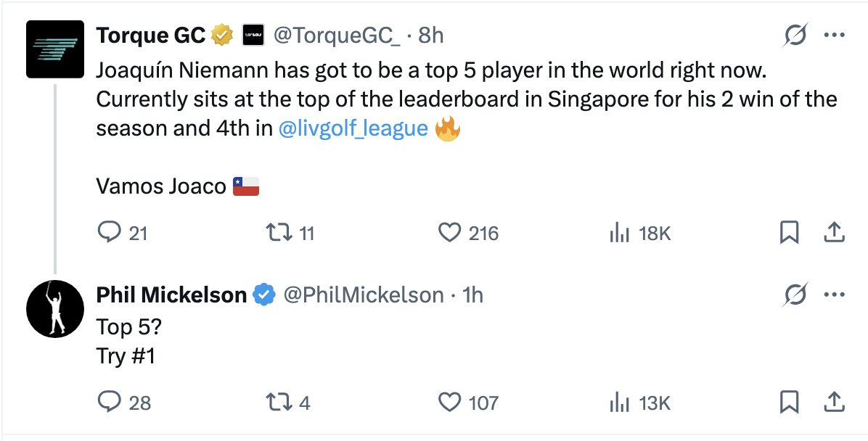Share Phil Mickelson's reply
868x441 pixels.
[x=834, y=402]
